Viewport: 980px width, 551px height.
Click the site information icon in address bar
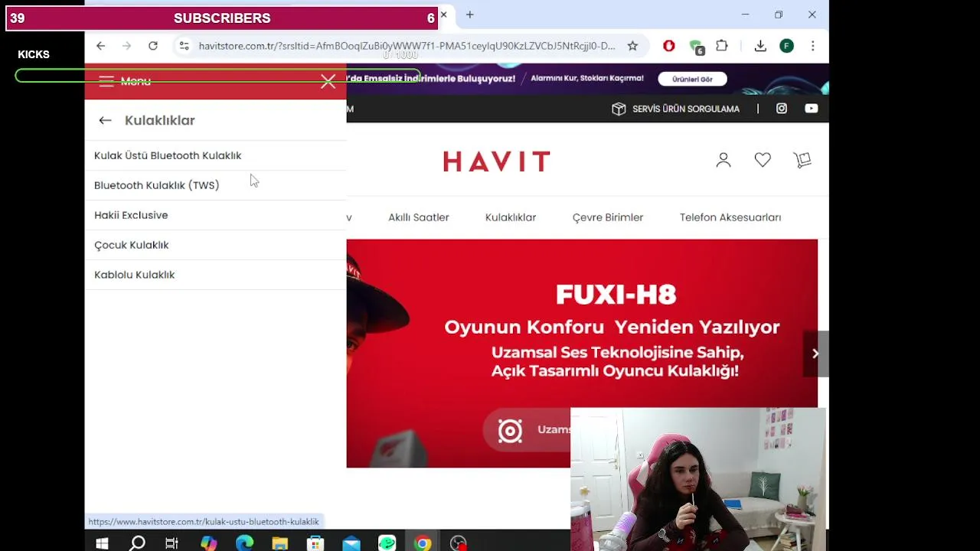[x=184, y=46]
